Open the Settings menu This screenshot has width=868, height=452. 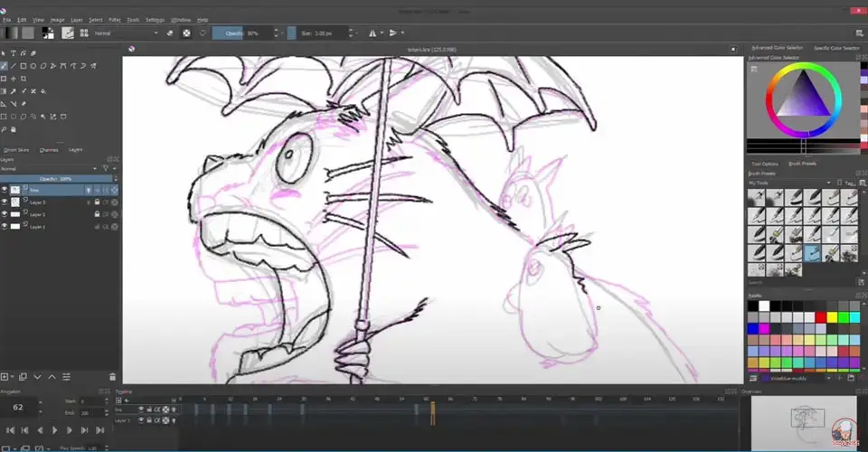coord(155,20)
